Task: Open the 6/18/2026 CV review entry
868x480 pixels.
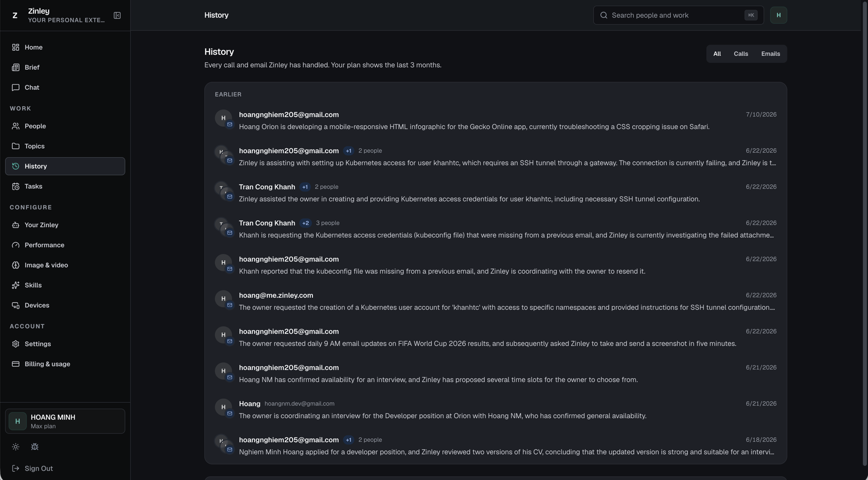Action: (496, 446)
